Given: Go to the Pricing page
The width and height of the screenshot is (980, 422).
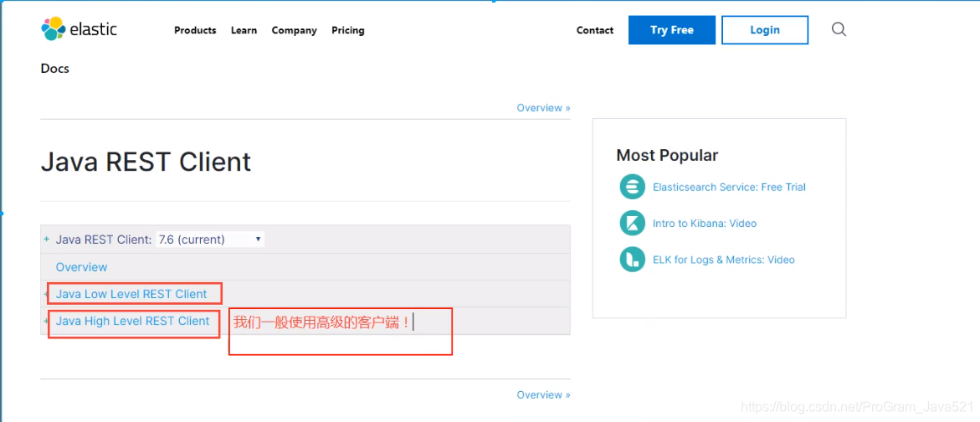Looking at the screenshot, I should point(347,30).
